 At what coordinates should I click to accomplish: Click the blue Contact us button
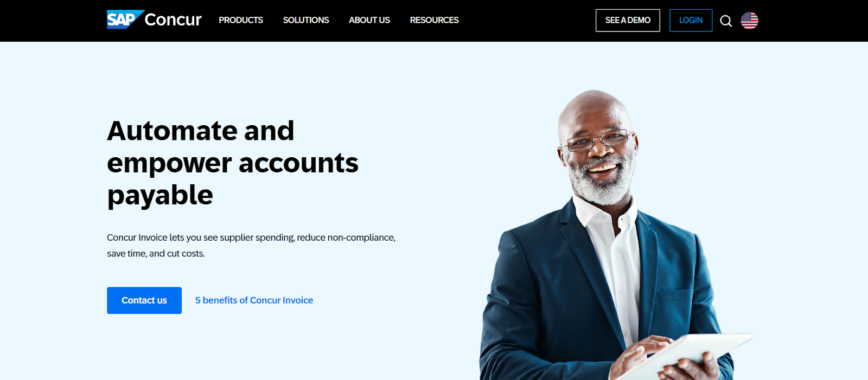tap(144, 300)
